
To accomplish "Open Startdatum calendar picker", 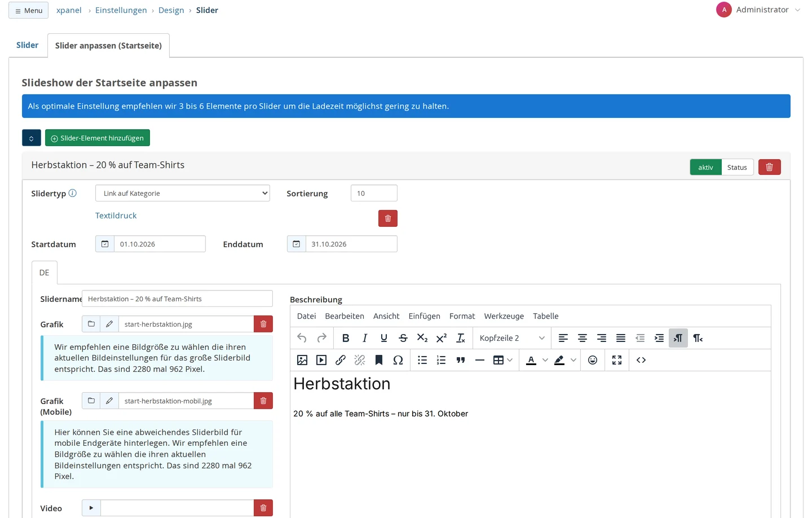I will pos(105,244).
